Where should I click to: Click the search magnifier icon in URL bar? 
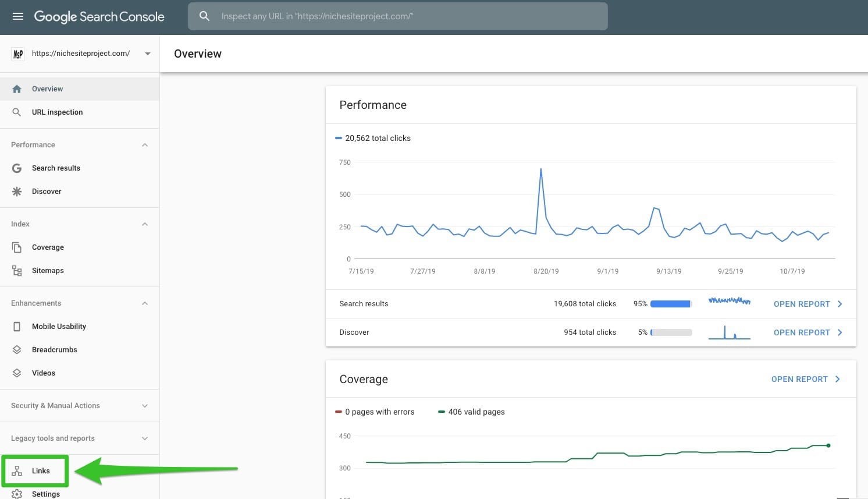(x=204, y=16)
